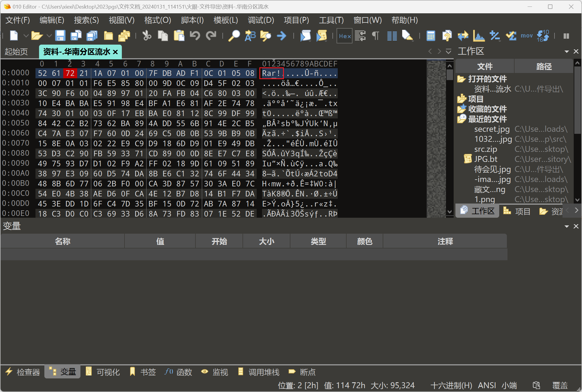Close the 工作区 panel
The height and width of the screenshot is (392, 582).
(576, 51)
